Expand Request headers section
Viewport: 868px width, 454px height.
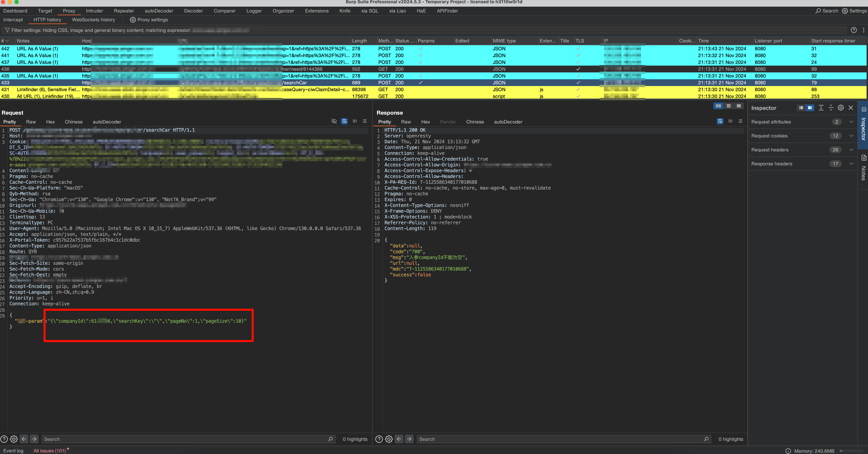click(x=802, y=150)
